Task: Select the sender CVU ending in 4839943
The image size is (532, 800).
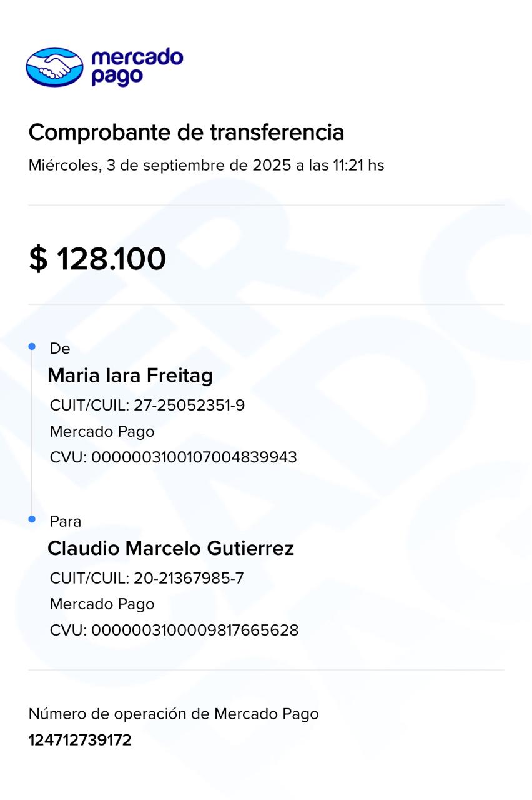Action: [x=173, y=457]
